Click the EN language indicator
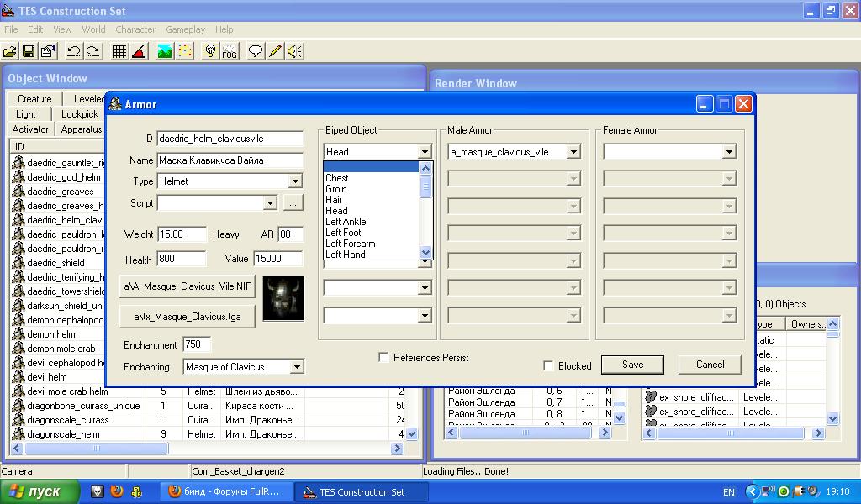The image size is (861, 504). (x=729, y=492)
